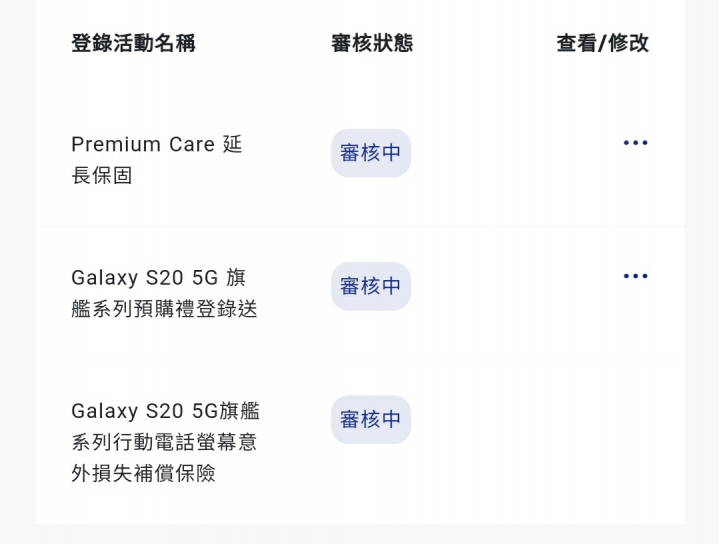Screen dimensions: 720x544
Task: Click the Premium Care table row
Action: coord(360,160)
